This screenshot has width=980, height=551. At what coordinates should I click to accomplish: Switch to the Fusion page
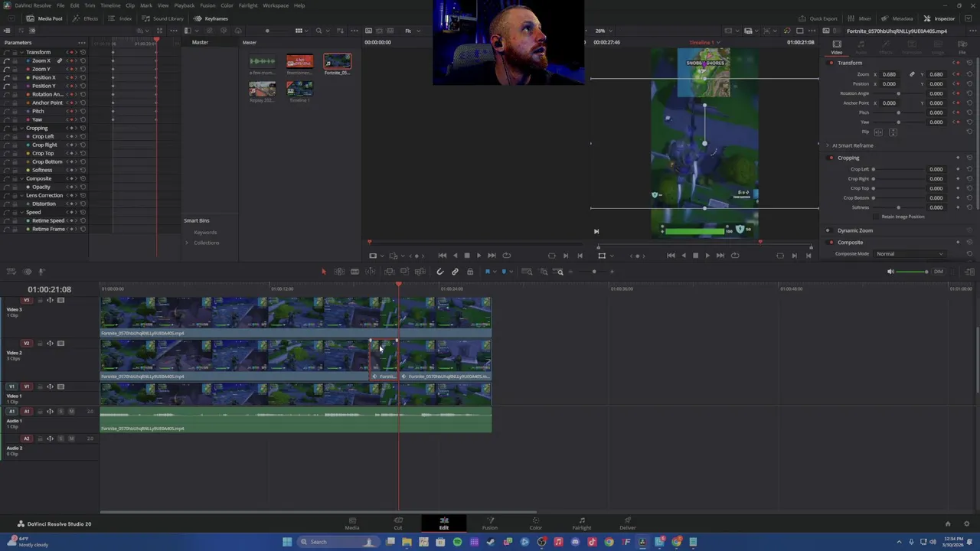pyautogui.click(x=489, y=523)
